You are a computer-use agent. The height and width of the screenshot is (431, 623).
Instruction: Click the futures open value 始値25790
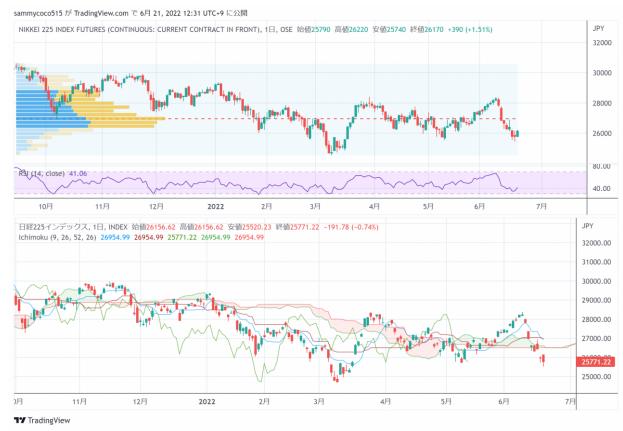click(313, 29)
